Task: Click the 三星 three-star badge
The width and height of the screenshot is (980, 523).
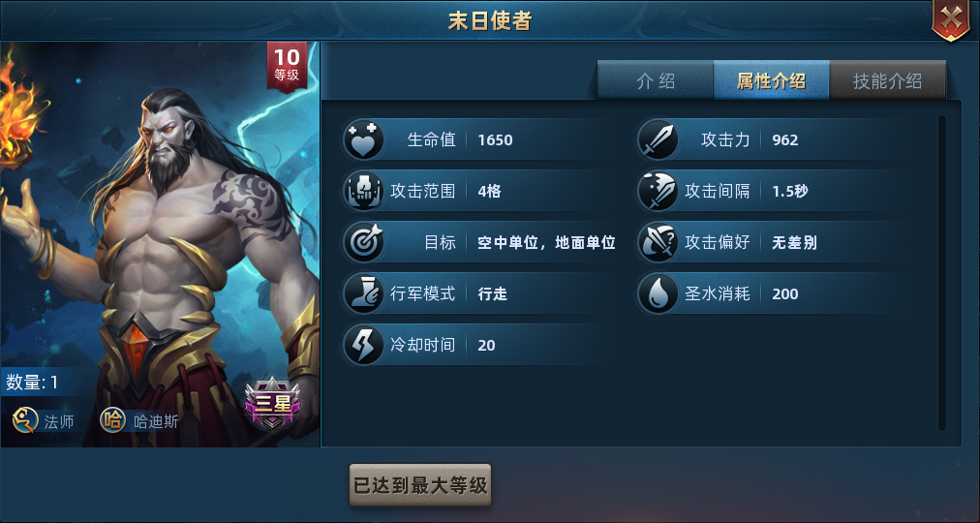Action: tap(272, 404)
